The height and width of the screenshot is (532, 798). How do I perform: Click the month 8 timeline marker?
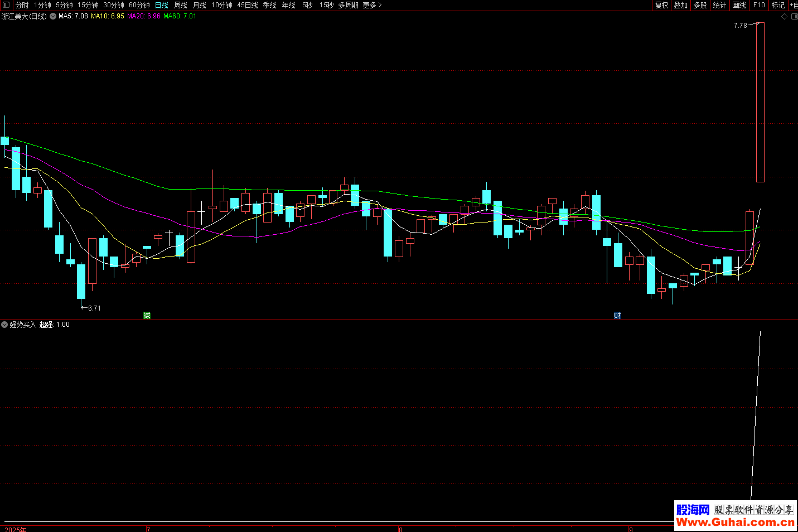pos(400,529)
